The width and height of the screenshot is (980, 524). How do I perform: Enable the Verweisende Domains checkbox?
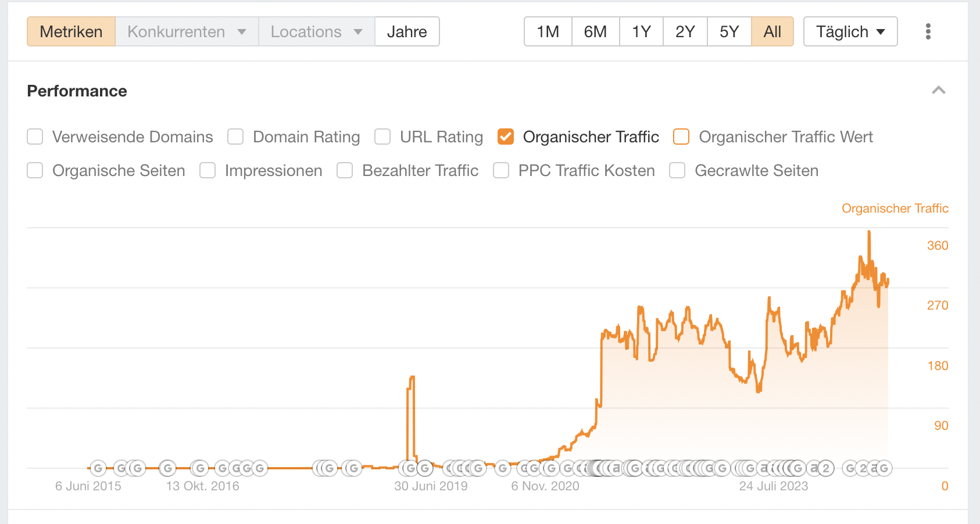[x=35, y=137]
